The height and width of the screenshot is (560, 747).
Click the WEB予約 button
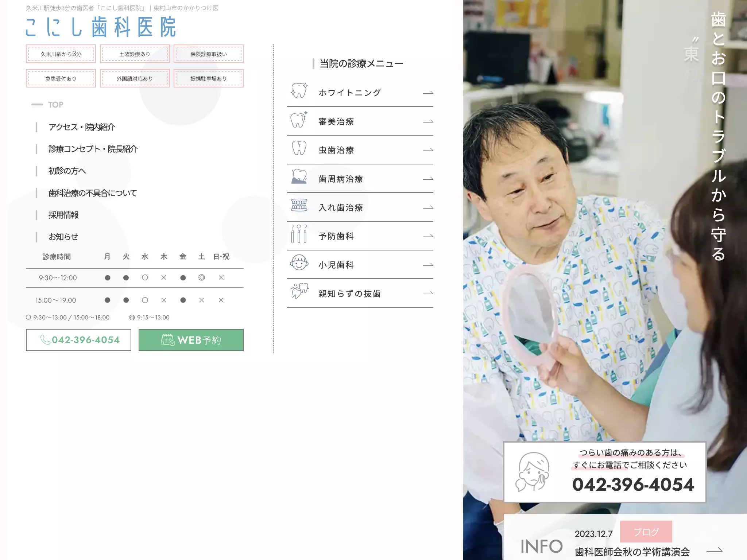tap(191, 340)
